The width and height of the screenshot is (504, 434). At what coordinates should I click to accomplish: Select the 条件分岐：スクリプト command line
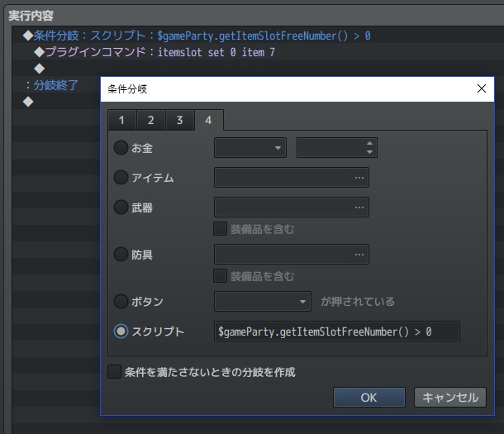[x=258, y=36]
